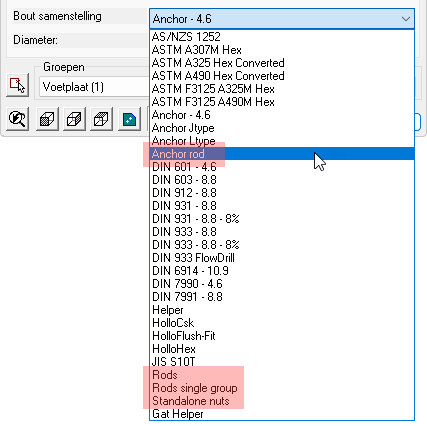Click the teal plate icon in toolbar
This screenshot has height=426, width=427.
pyautogui.click(x=129, y=119)
